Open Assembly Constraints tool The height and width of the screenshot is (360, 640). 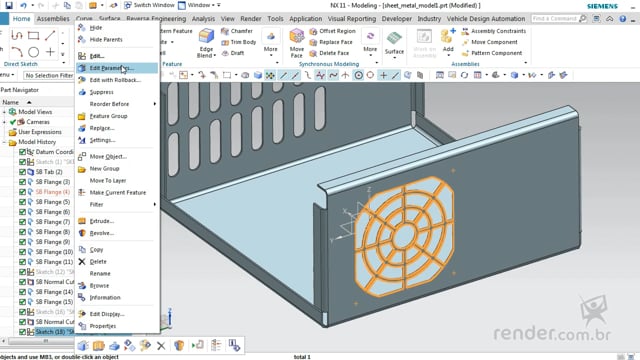(x=494, y=31)
